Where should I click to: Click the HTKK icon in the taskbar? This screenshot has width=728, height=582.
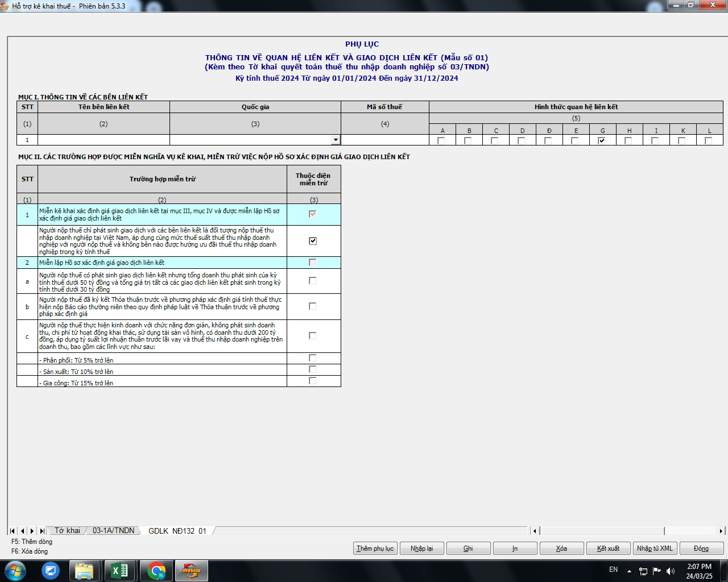[x=191, y=570]
